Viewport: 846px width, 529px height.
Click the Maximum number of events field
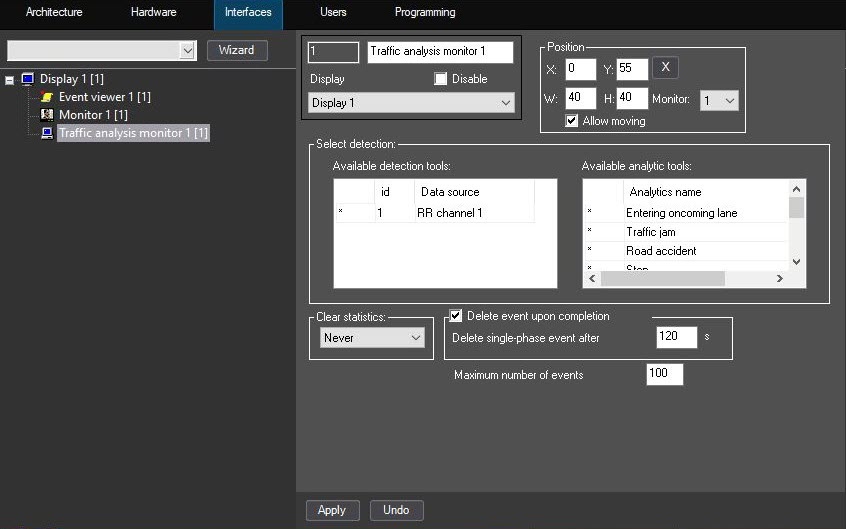coord(665,374)
